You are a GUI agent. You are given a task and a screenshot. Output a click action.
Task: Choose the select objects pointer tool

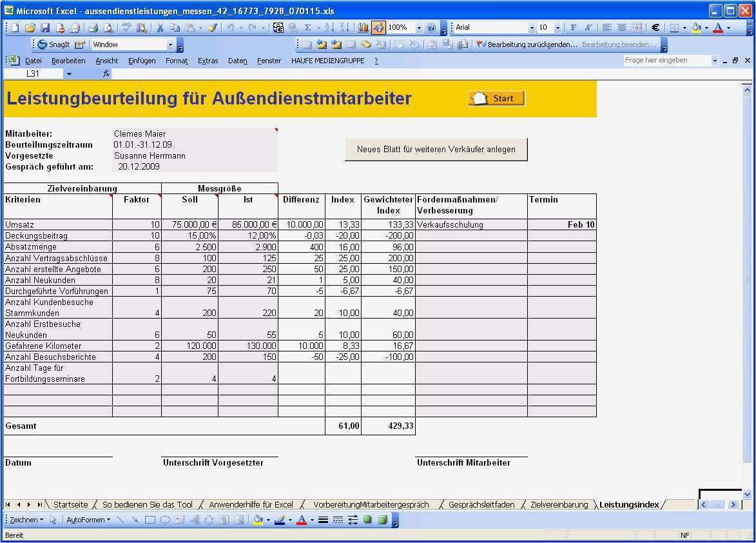point(53,520)
